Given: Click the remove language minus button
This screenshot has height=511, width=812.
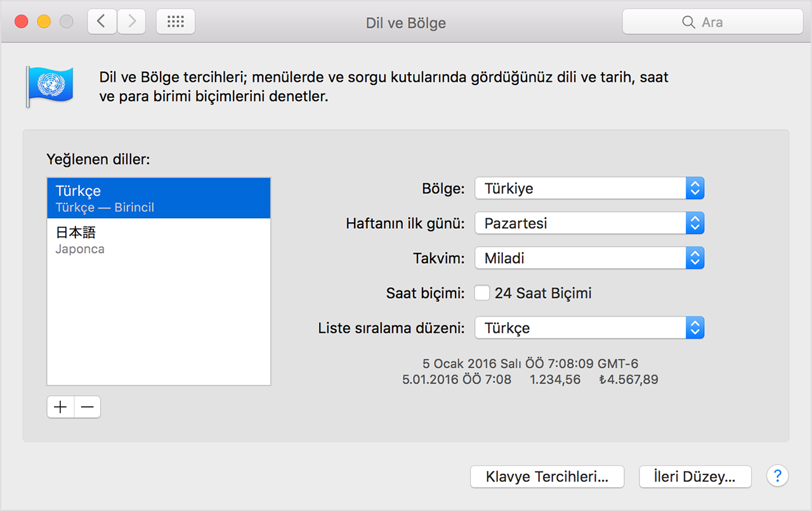Looking at the screenshot, I should 87,406.
